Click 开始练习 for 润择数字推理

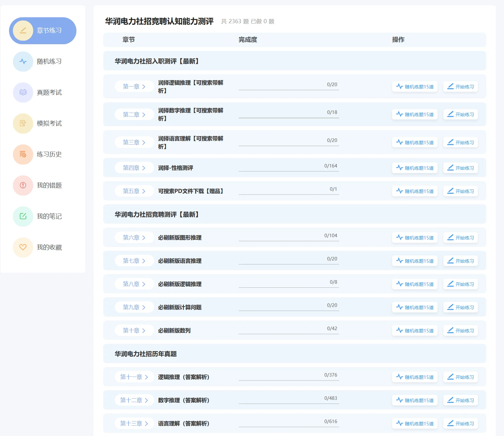pyautogui.click(x=460, y=114)
